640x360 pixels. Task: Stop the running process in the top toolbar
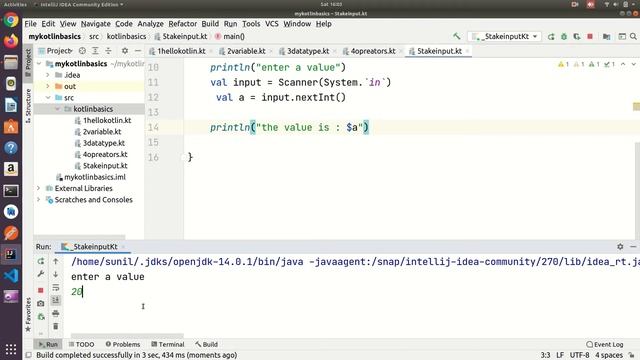click(590, 36)
